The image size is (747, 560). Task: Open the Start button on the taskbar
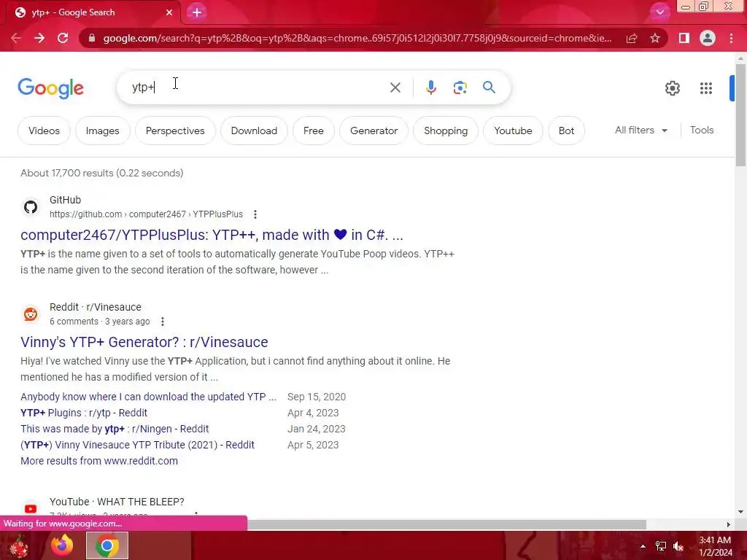pos(18,545)
